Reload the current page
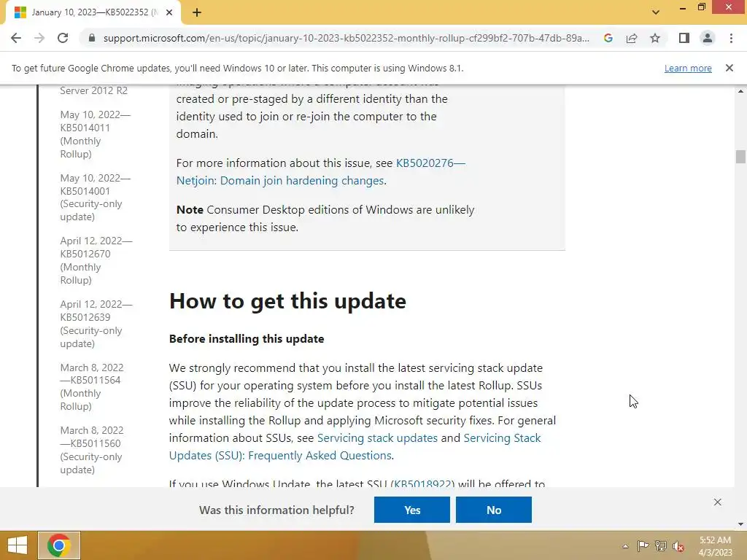 tap(63, 38)
